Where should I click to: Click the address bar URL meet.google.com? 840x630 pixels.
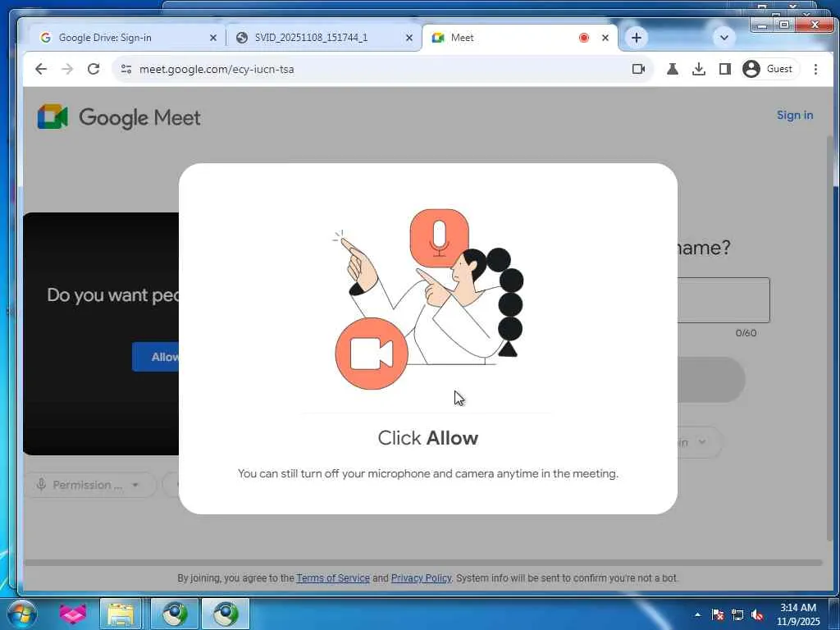217,69
